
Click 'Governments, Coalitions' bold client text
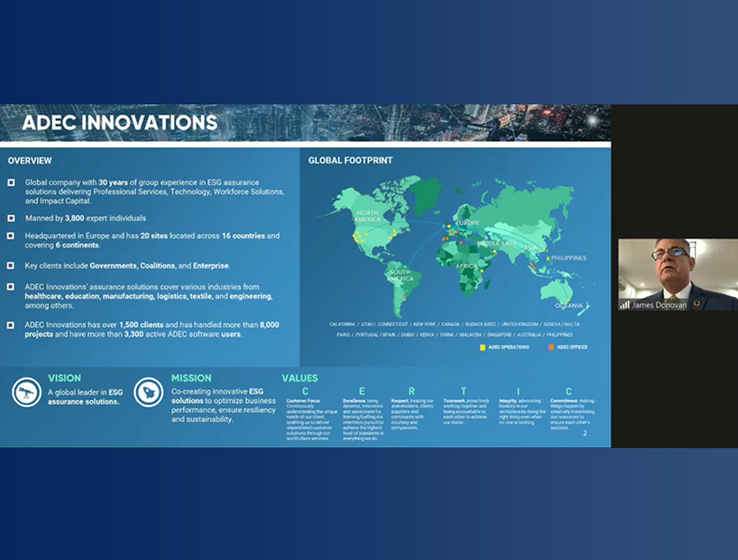coord(132,266)
